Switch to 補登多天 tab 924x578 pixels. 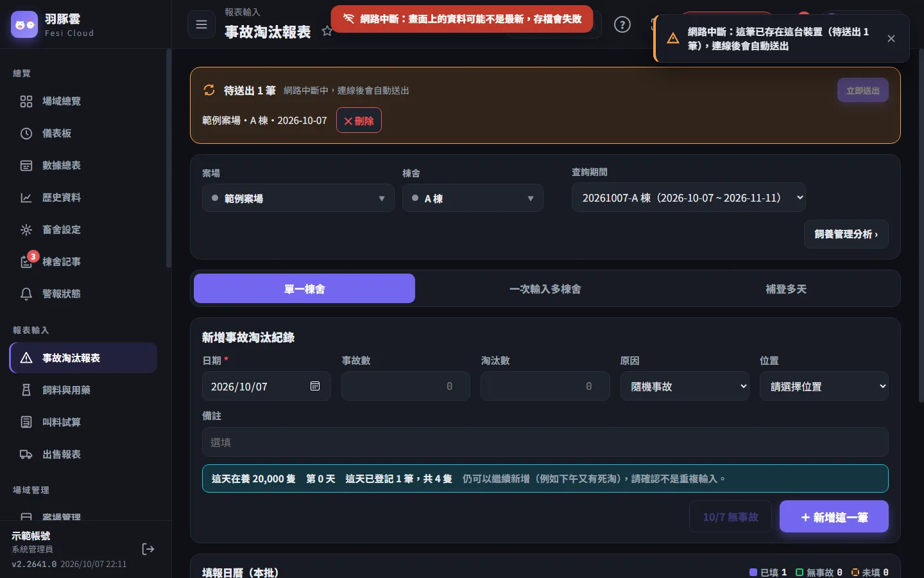786,289
